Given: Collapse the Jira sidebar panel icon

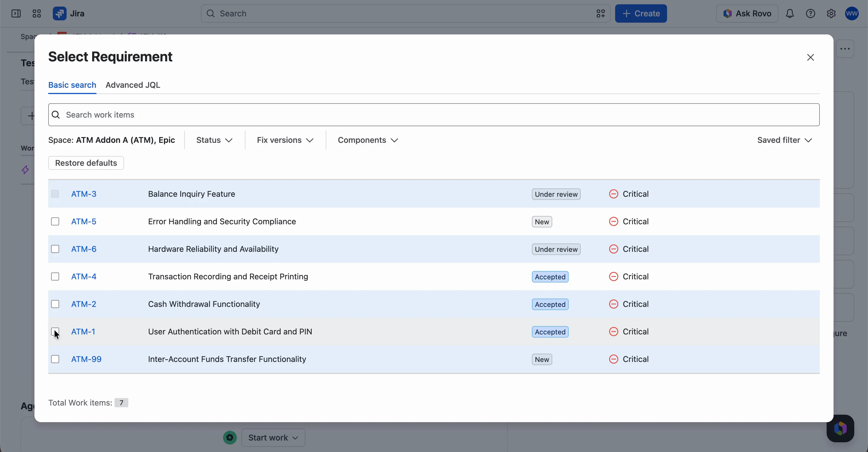Looking at the screenshot, I should tap(16, 13).
